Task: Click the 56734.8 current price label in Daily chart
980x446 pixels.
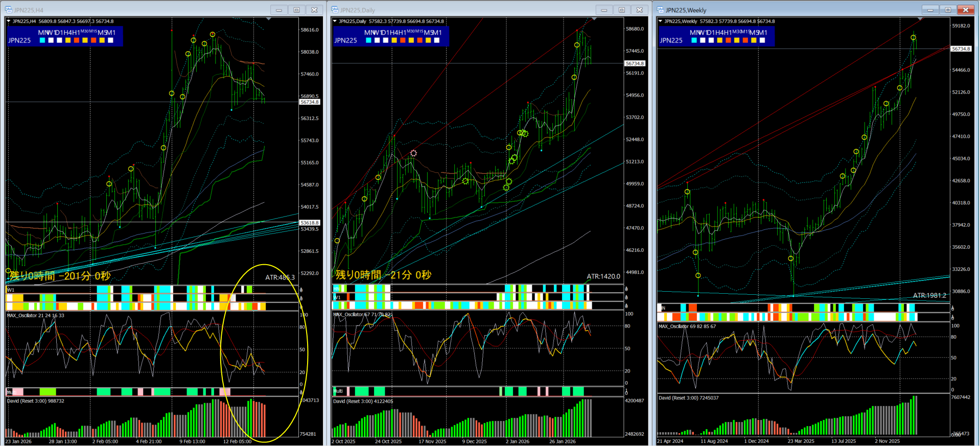Action: coord(635,63)
